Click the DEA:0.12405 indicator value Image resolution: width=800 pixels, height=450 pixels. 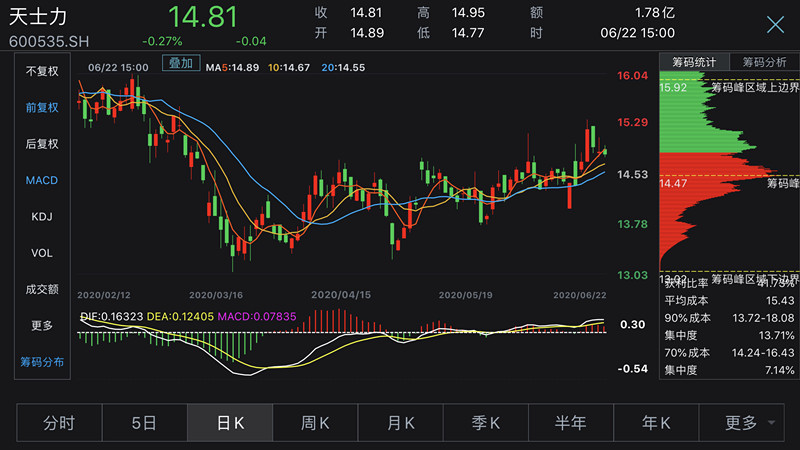pyautogui.click(x=180, y=316)
